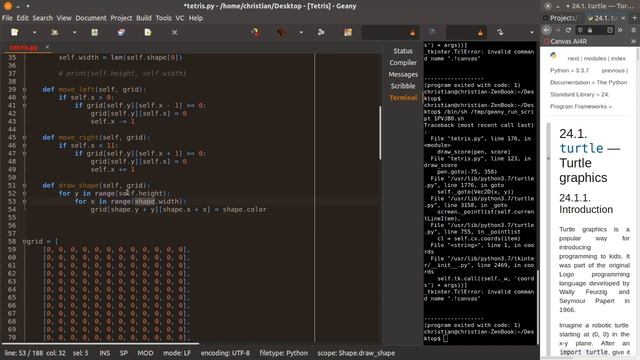The height and width of the screenshot is (360, 640).
Task: Open the browser hamburger menu
Action: pyautogui.click(x=633, y=30)
